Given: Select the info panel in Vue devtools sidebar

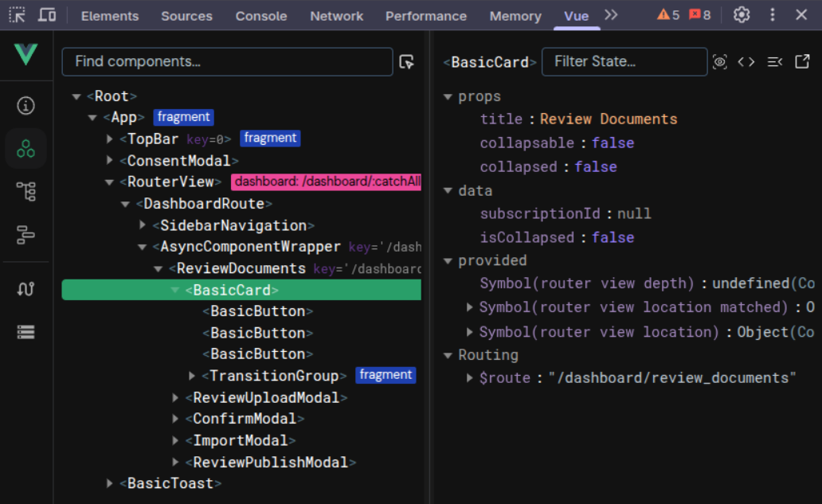Looking at the screenshot, I should [26, 105].
